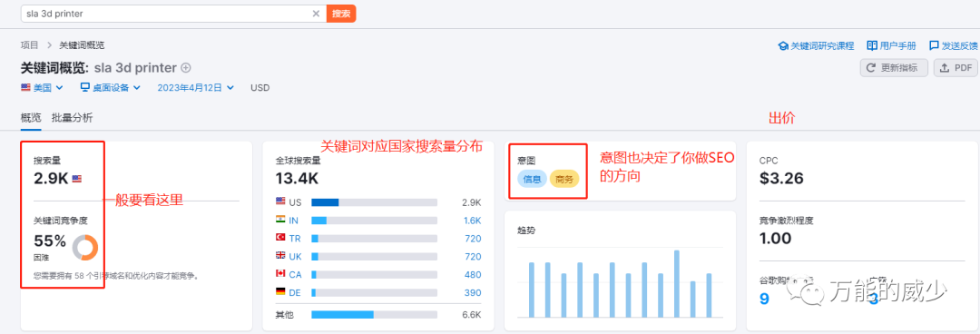The width and height of the screenshot is (980, 334).
Task: Click the US flag in the country list
Action: (x=280, y=201)
